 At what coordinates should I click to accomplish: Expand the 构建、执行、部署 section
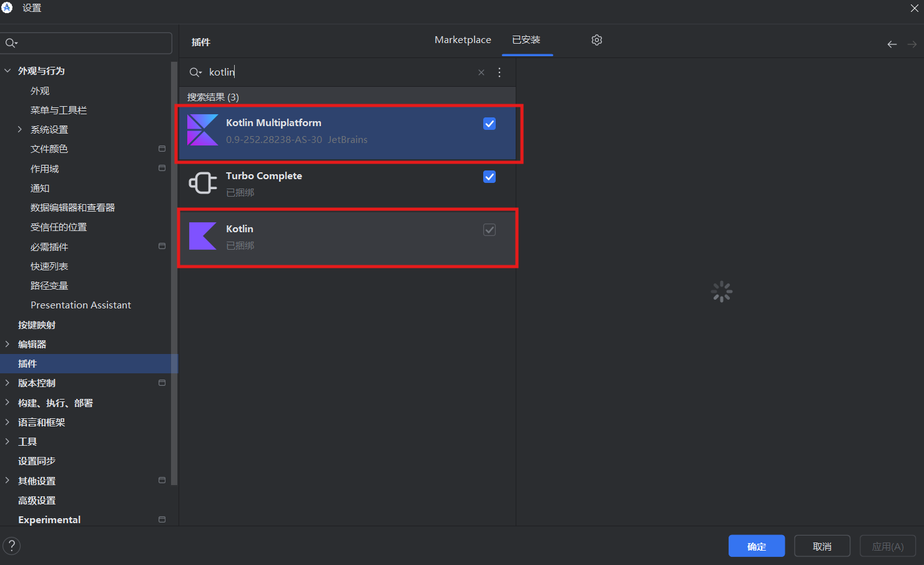(7, 403)
